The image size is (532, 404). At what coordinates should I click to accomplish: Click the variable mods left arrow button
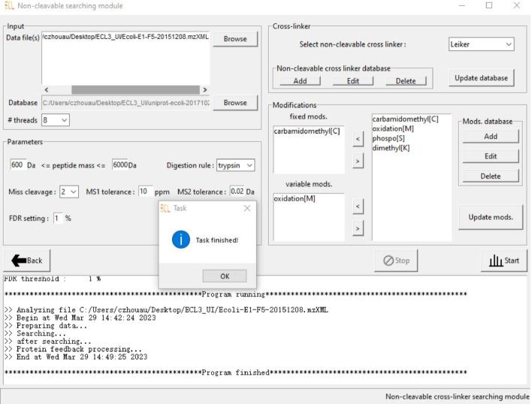click(x=358, y=205)
